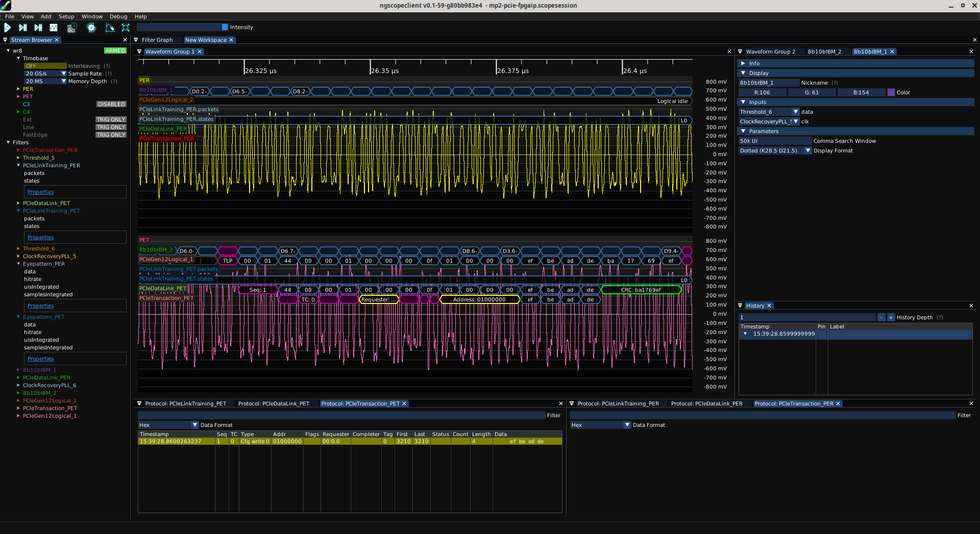Open the Setup menu
This screenshot has height=534, width=980.
click(66, 16)
